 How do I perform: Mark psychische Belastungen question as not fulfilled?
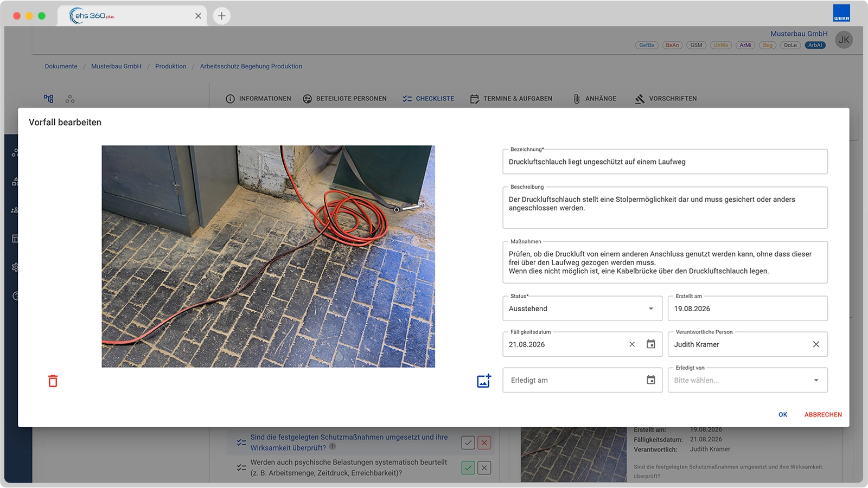point(484,467)
